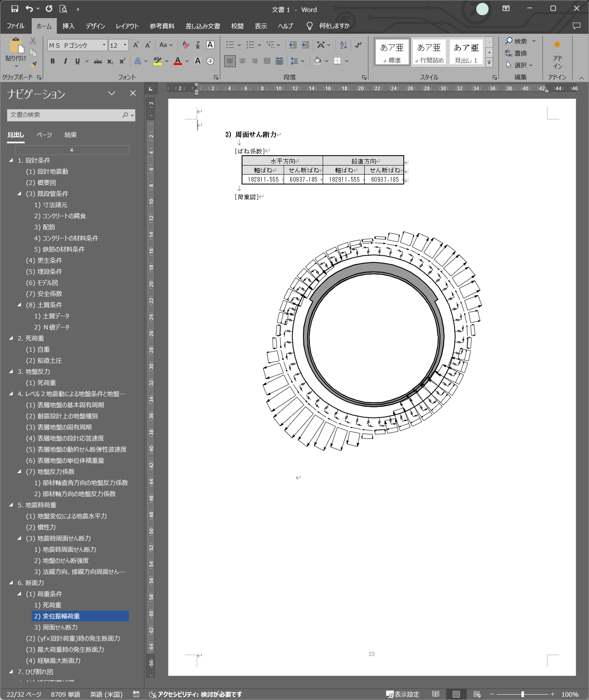This screenshot has height=700, width=589.
Task: Toggle Underline formatting
Action: pyautogui.click(x=77, y=61)
